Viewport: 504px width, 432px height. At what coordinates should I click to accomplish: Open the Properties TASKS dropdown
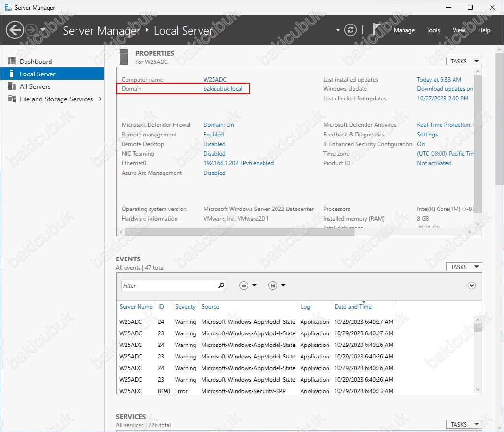464,61
